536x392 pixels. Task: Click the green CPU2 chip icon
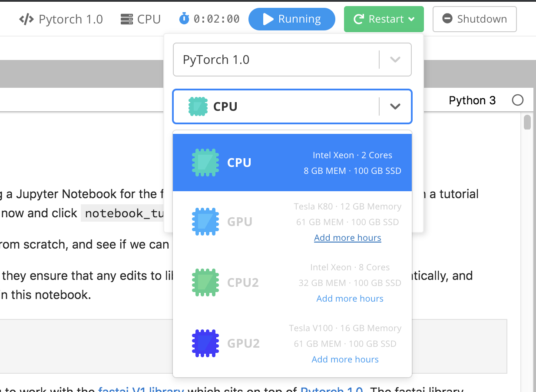click(x=205, y=282)
